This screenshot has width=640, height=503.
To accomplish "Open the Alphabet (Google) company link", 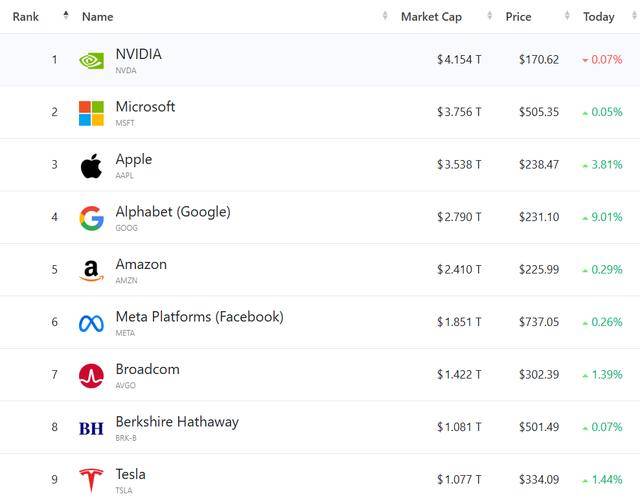I will tap(173, 212).
